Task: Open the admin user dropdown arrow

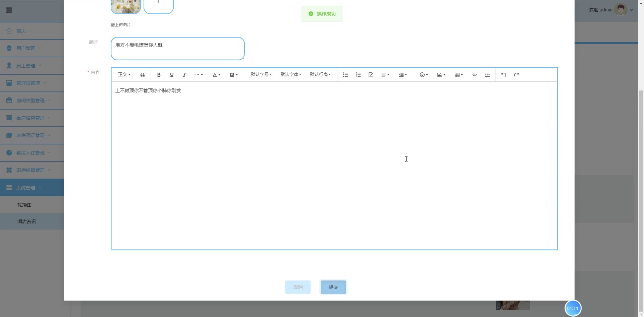Action: 632,10
